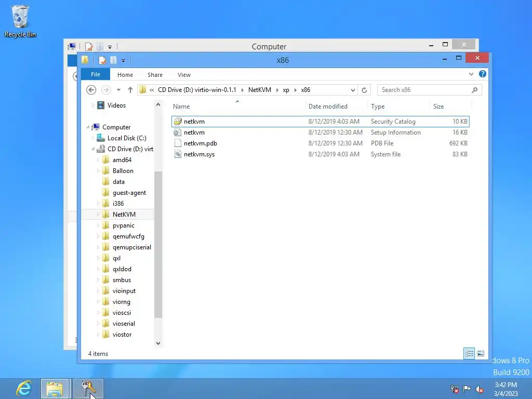Click Properties icon in the Computer window toolbar
Screen dimensions: 532x399
[x=89, y=47]
